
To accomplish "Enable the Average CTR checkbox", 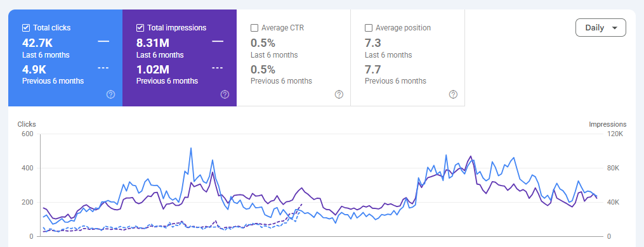I will tap(254, 28).
